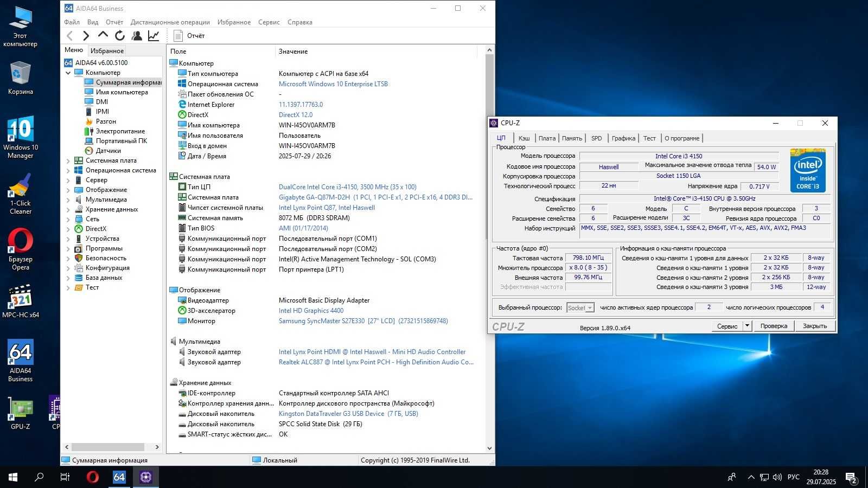Open Дистанционные операции menu
Viewport: 868px width, 488px height.
pos(170,22)
